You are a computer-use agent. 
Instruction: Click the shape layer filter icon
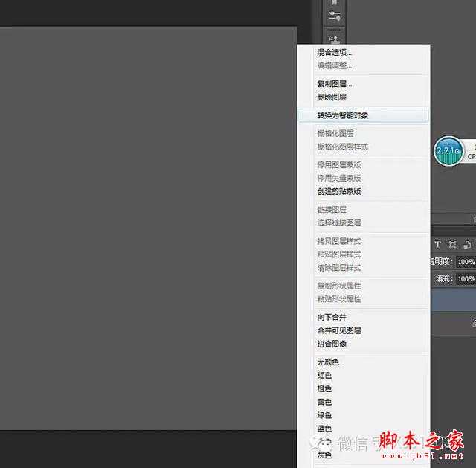(x=452, y=245)
